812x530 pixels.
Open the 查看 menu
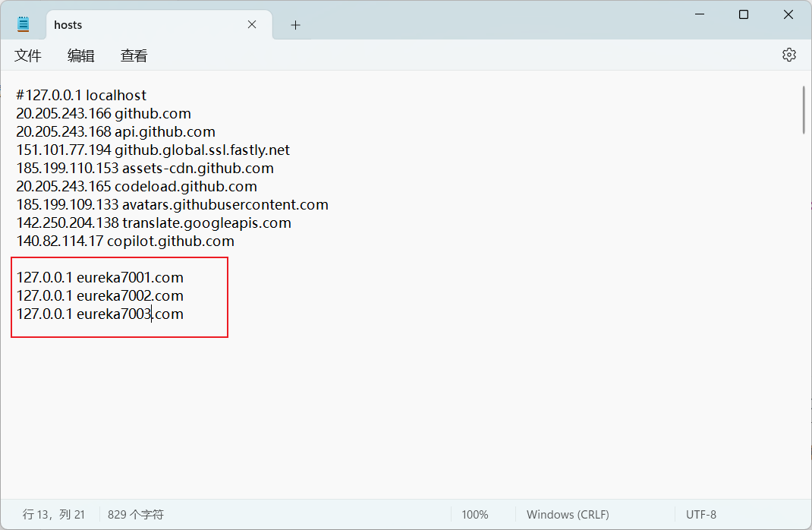click(x=134, y=55)
